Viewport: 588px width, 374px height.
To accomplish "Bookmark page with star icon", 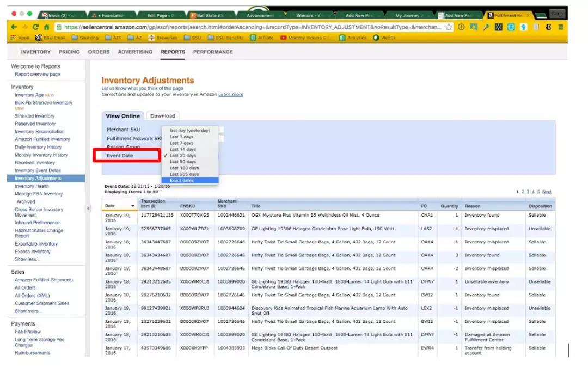I will (449, 27).
